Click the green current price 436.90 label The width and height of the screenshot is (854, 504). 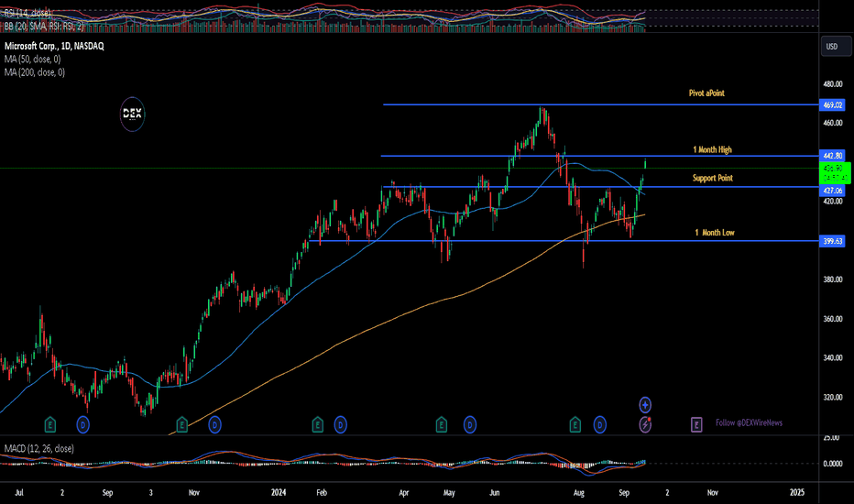(x=835, y=172)
